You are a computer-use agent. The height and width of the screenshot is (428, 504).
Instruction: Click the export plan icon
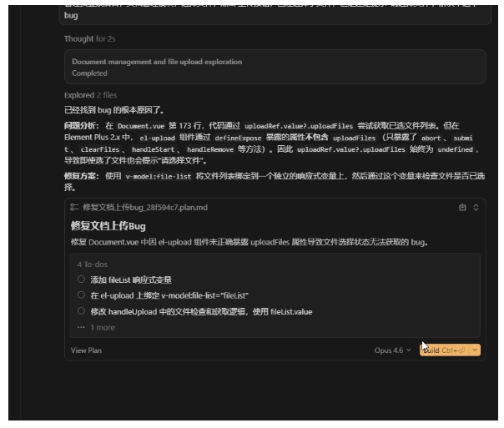pos(462,207)
